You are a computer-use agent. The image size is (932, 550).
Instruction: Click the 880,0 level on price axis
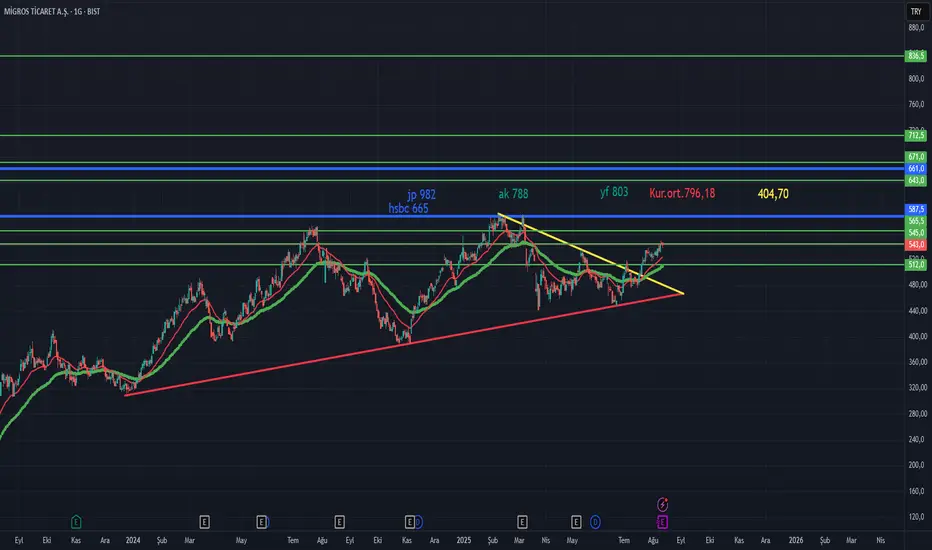916,27
